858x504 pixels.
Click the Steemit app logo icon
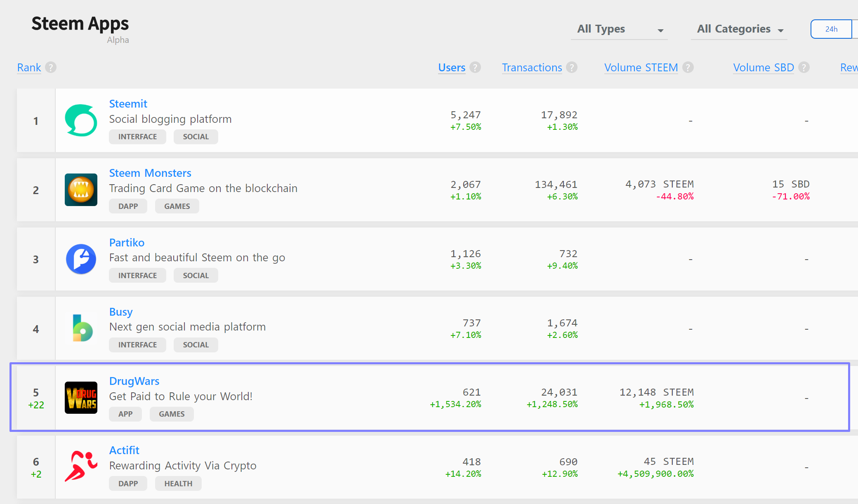click(x=81, y=120)
